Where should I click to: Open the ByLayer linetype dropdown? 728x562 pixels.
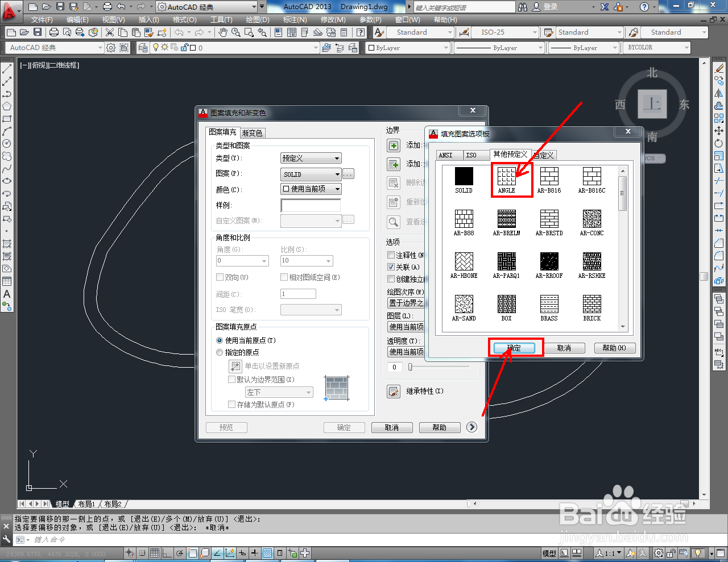coord(499,48)
